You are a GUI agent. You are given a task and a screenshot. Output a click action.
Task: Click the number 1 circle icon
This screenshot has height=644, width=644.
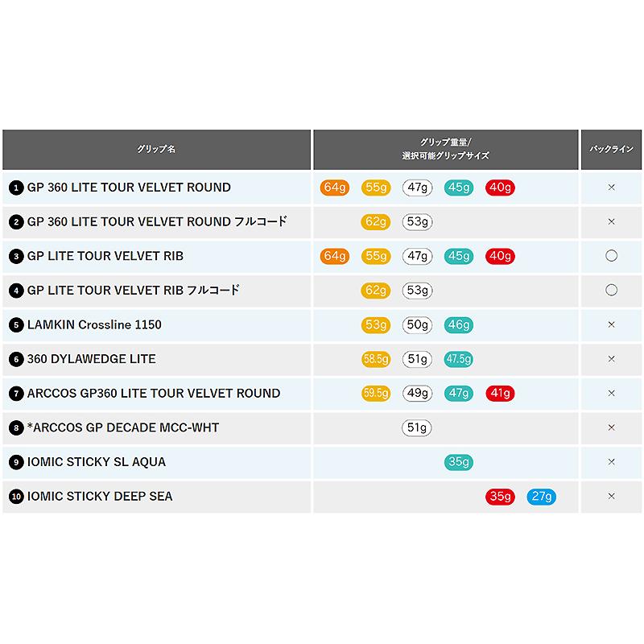pyautogui.click(x=16, y=188)
